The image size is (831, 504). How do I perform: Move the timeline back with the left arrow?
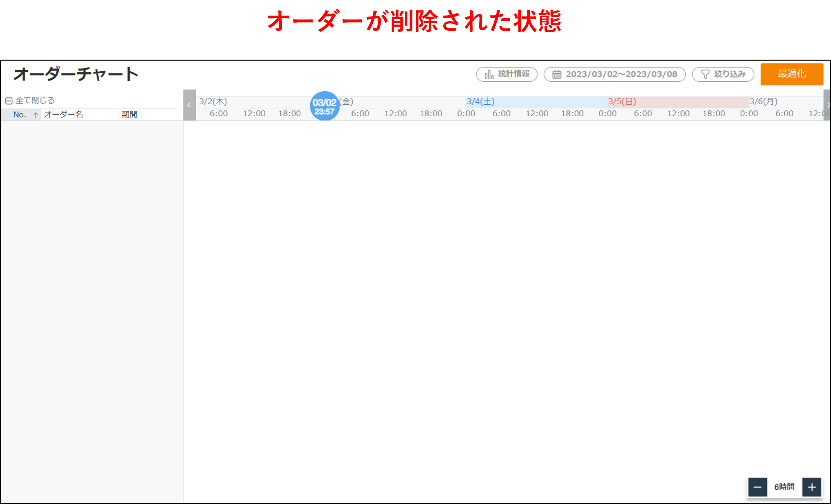pyautogui.click(x=189, y=105)
